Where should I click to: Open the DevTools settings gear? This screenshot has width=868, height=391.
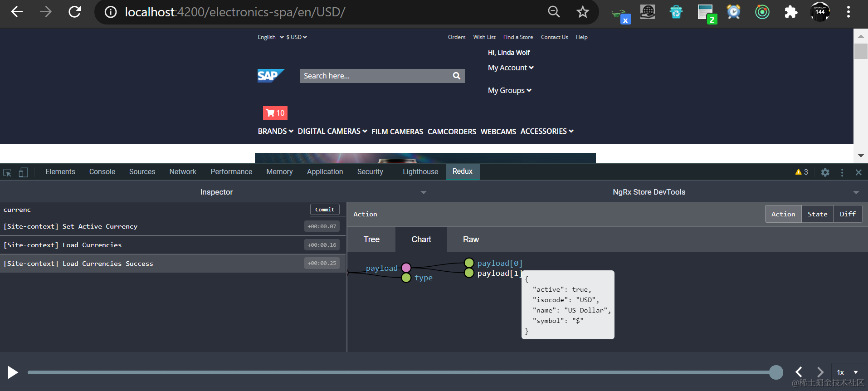tap(825, 172)
